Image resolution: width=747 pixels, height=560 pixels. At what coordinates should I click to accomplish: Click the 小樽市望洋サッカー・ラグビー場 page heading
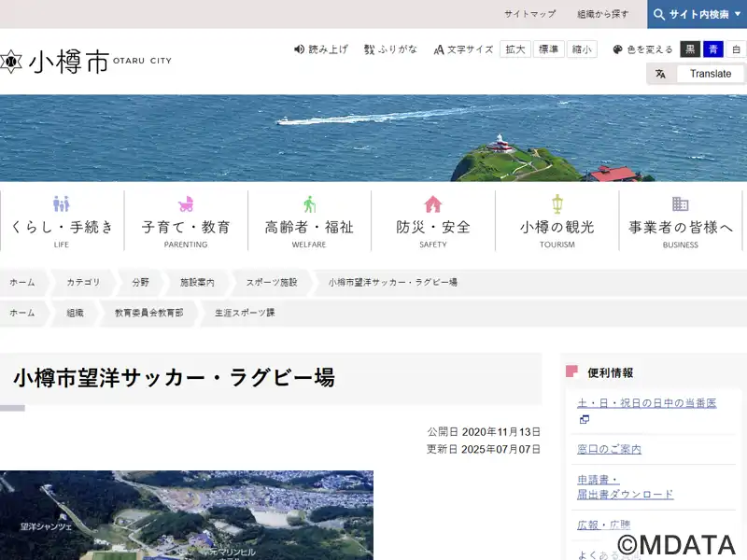click(x=175, y=378)
